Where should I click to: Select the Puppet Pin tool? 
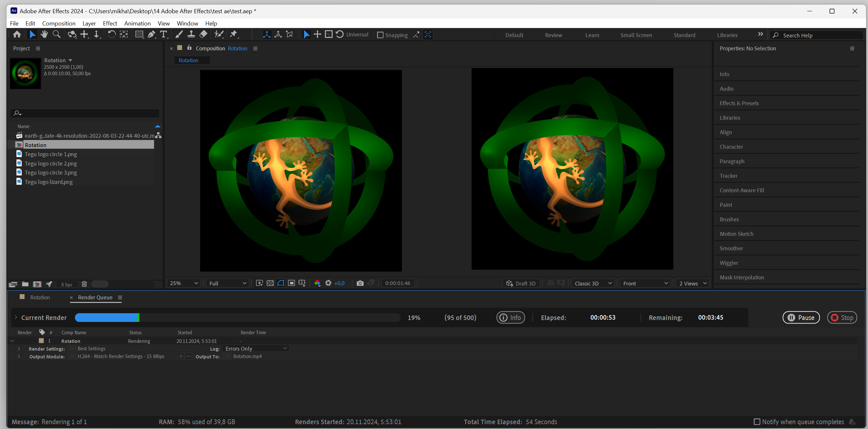tap(233, 34)
